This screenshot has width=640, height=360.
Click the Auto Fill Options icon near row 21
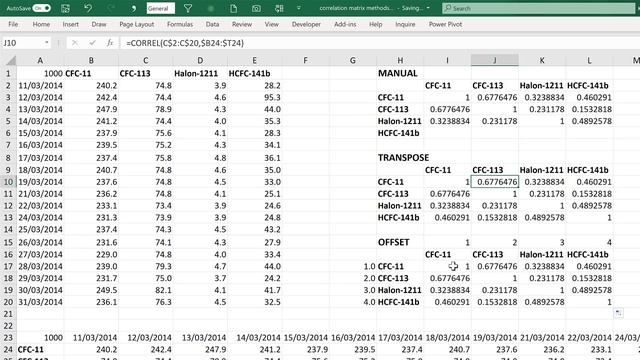pos(618,313)
